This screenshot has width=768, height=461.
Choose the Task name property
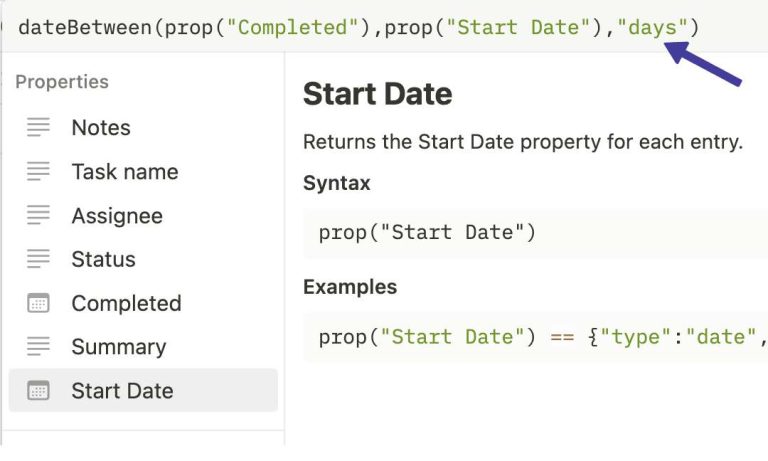click(x=125, y=171)
